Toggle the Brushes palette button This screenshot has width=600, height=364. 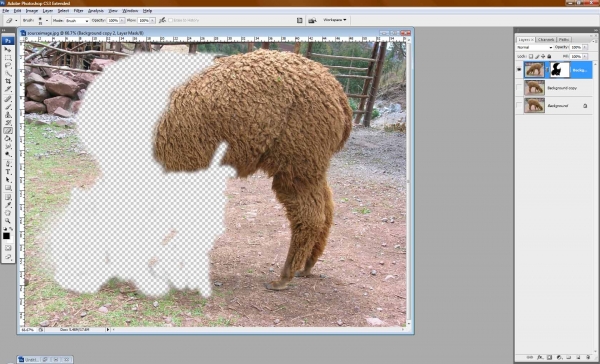(x=300, y=20)
